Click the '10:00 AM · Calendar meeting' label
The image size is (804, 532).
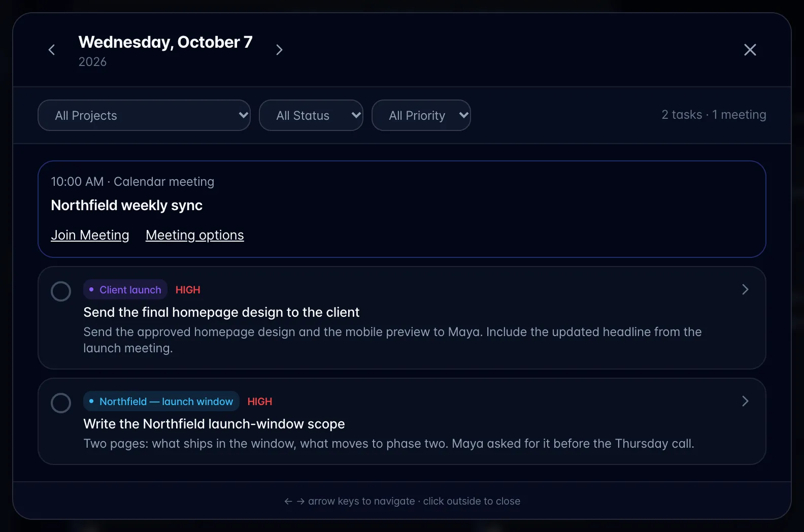click(132, 182)
